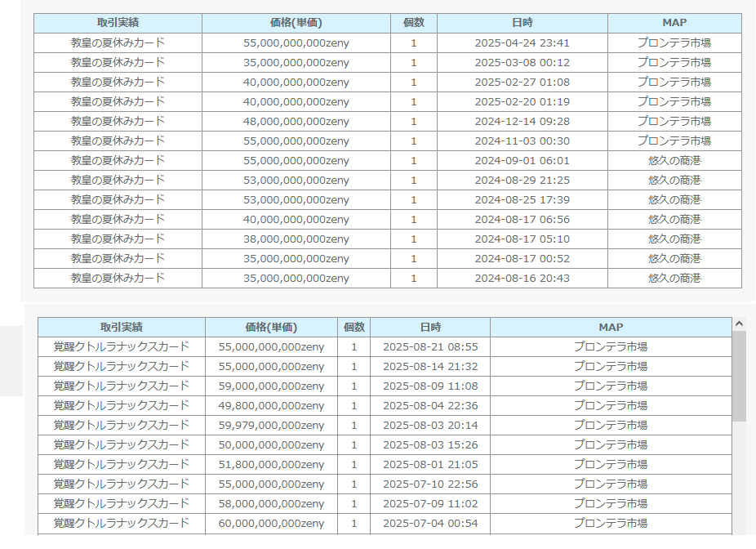Screen dimensions: 756x549
Task: Select date 2025-08-14 21:32
Action: (430, 367)
